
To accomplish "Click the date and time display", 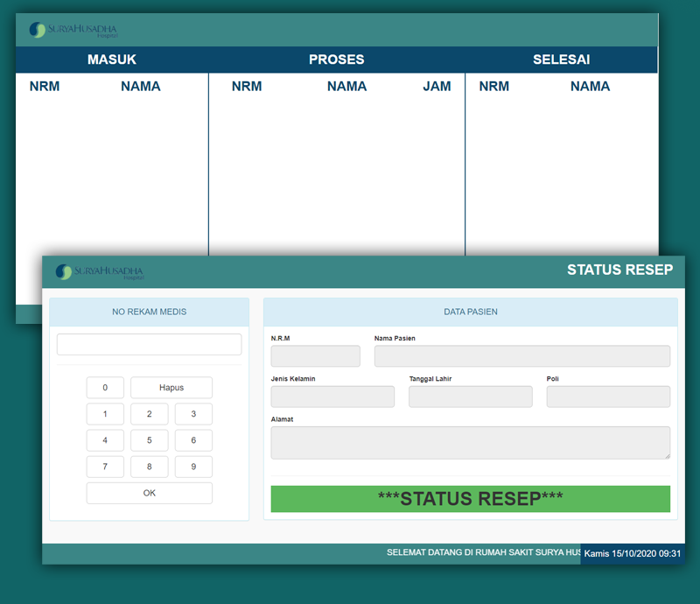I will (x=633, y=554).
